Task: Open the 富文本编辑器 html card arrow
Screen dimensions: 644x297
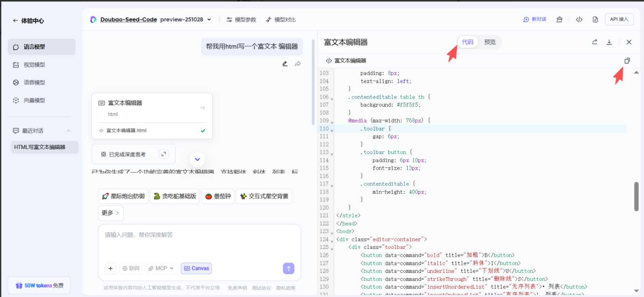Action: 202,108
